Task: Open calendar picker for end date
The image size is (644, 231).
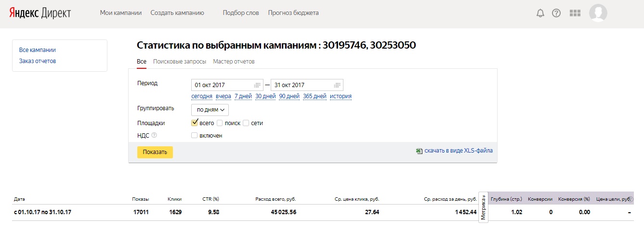Action: pyautogui.click(x=337, y=85)
